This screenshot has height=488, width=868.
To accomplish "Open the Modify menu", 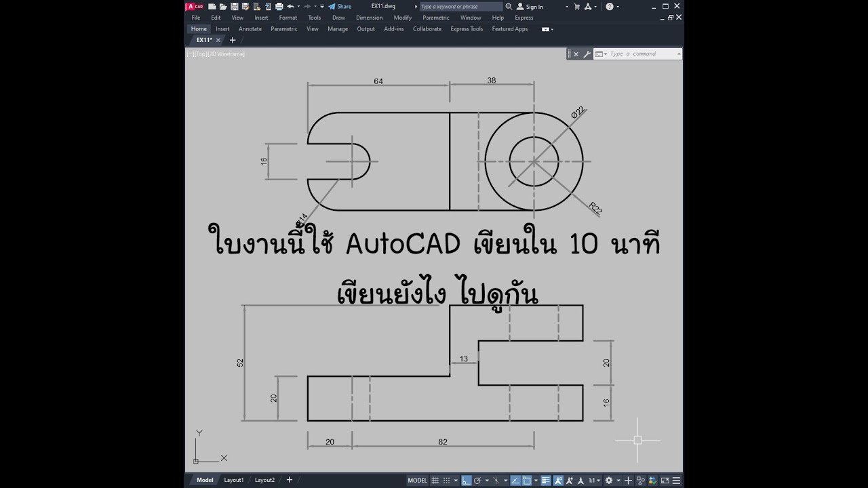I will [403, 18].
